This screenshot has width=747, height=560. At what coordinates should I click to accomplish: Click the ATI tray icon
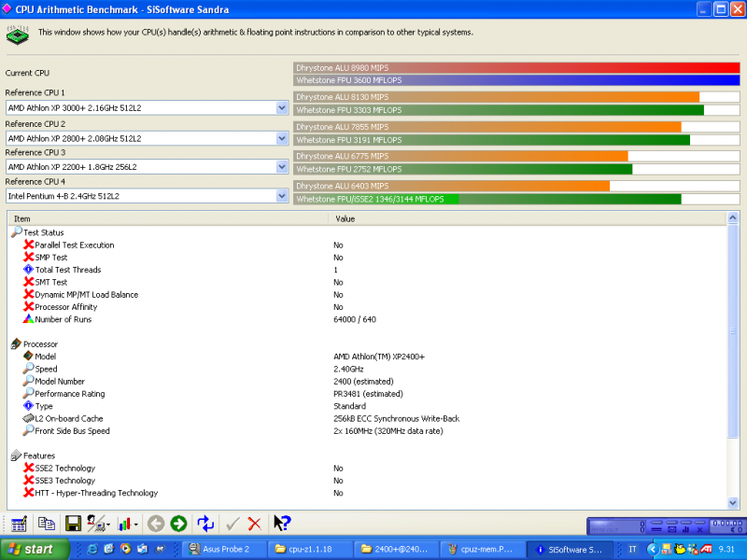pos(707,549)
